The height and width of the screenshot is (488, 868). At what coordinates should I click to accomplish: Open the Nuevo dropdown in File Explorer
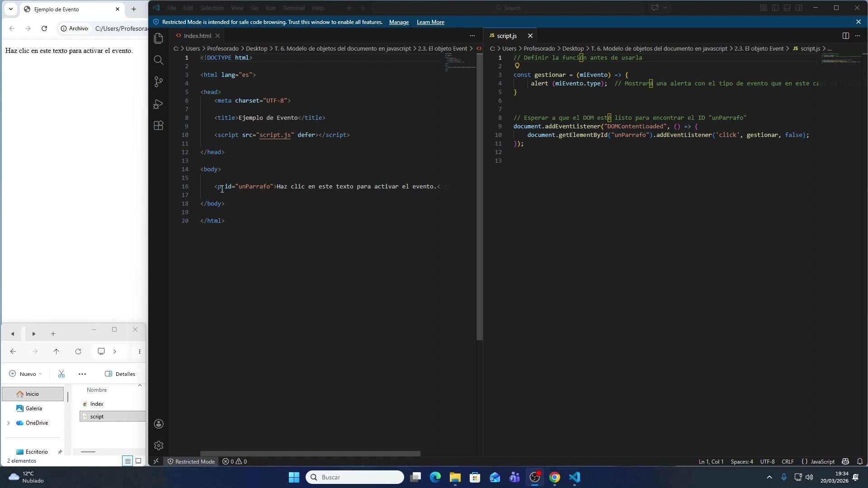[x=25, y=374]
